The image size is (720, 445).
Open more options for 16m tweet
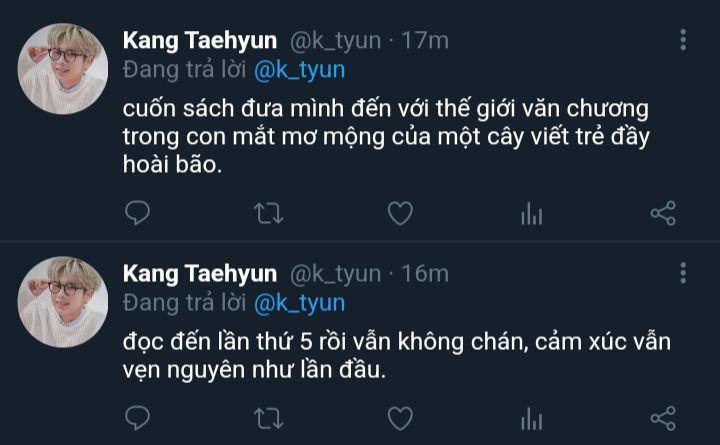683,273
